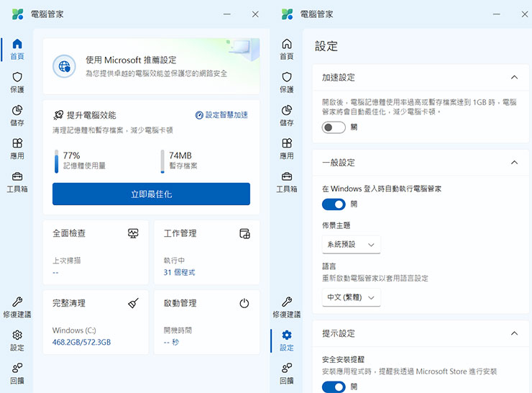Click the -- 秒 boot time link
The image size is (532, 393).
pyautogui.click(x=171, y=342)
